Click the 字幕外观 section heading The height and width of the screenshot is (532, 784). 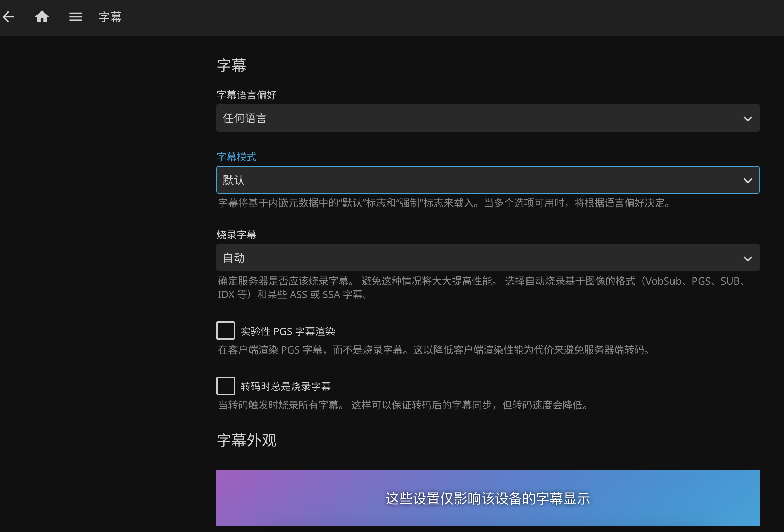click(247, 440)
